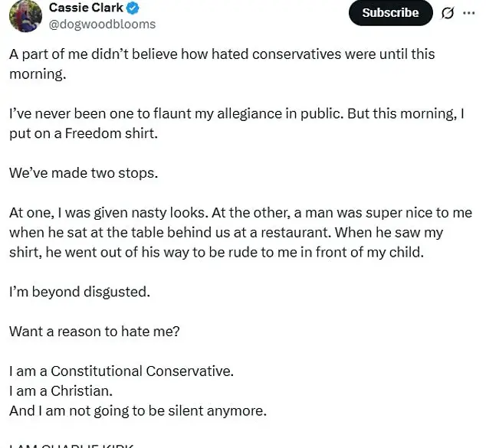This screenshot has width=486, height=448.
Task: Open Cassie Clark's profile picture
Action: [x=25, y=15]
